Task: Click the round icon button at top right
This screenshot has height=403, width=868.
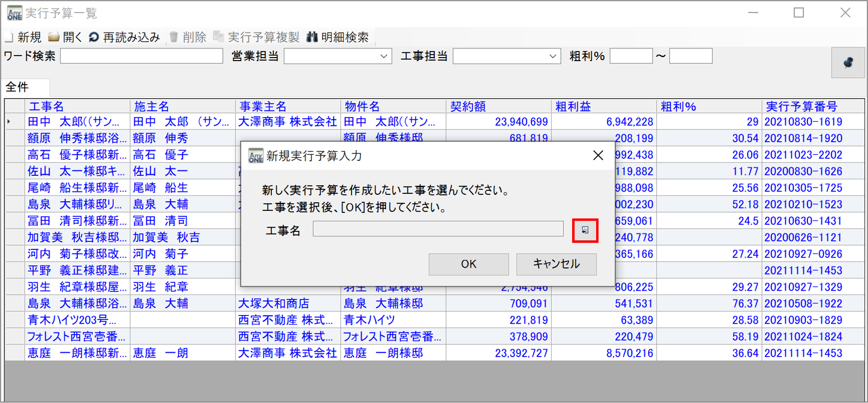Action: coord(848,63)
